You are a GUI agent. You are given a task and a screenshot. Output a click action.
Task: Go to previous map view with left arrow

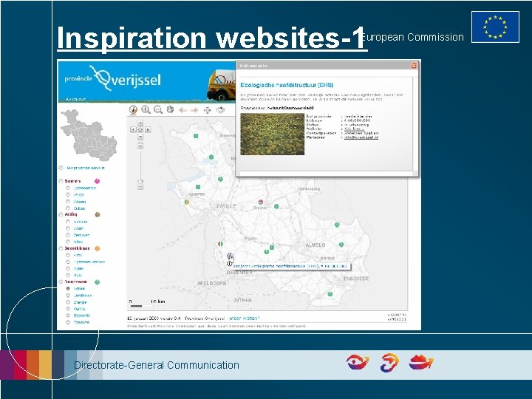183,110
